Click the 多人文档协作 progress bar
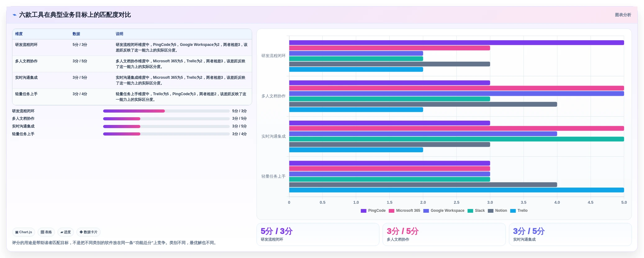Screen dimensions: 644x258 tap(166, 119)
